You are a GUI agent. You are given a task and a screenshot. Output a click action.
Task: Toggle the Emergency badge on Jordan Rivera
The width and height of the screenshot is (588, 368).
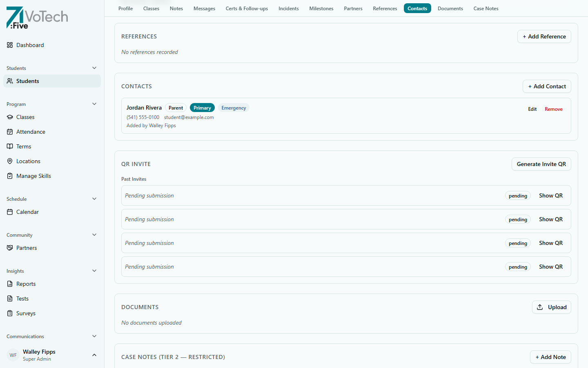[x=233, y=108]
